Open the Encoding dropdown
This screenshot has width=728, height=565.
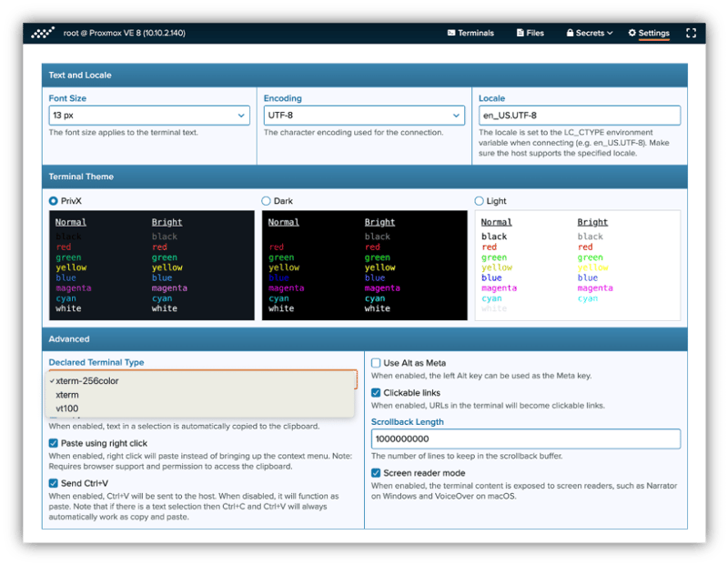point(364,116)
